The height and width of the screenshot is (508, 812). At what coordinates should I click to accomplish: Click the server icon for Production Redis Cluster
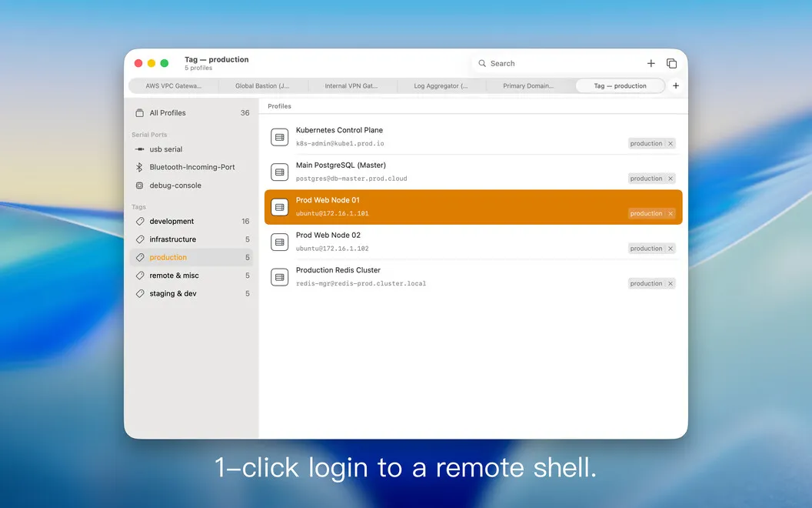(x=280, y=277)
